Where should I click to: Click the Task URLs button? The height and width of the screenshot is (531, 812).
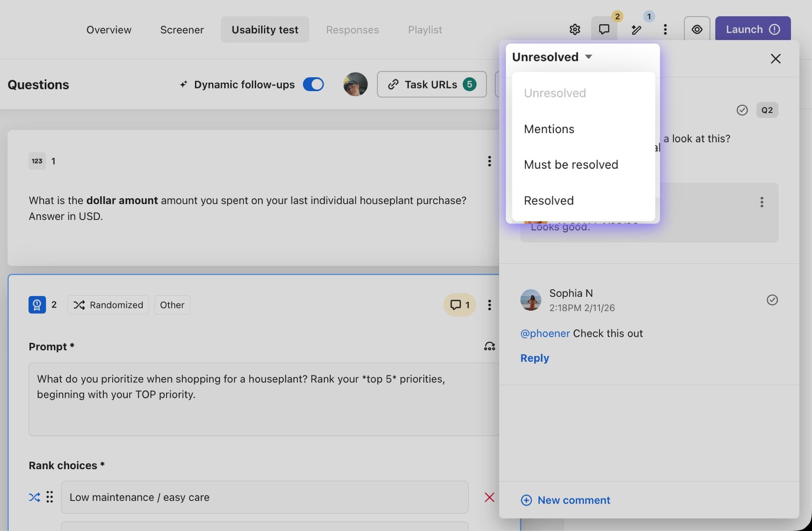click(x=431, y=84)
